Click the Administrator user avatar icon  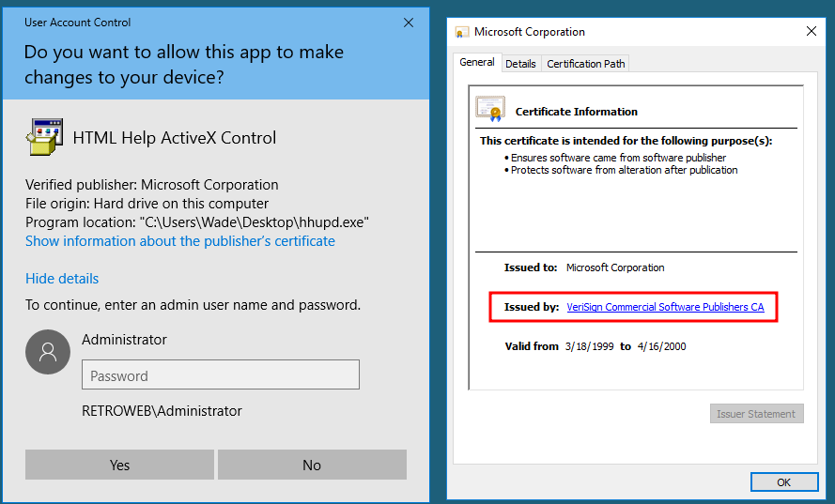(48, 352)
